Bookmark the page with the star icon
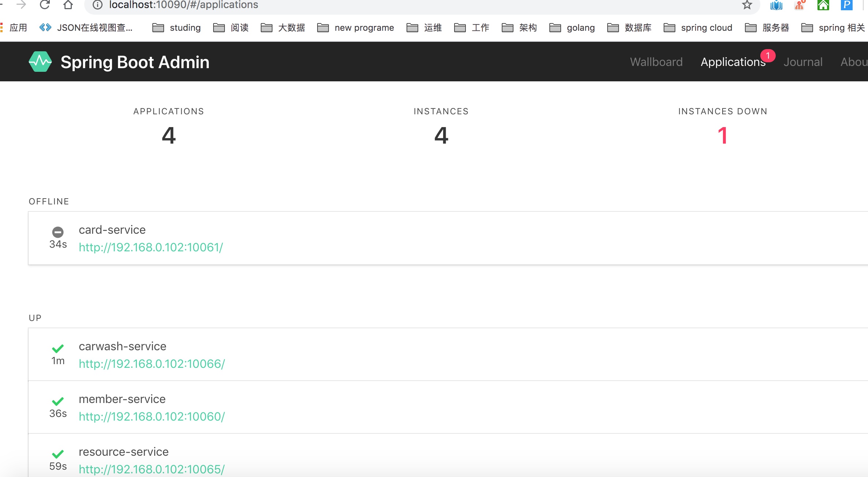 coord(747,5)
